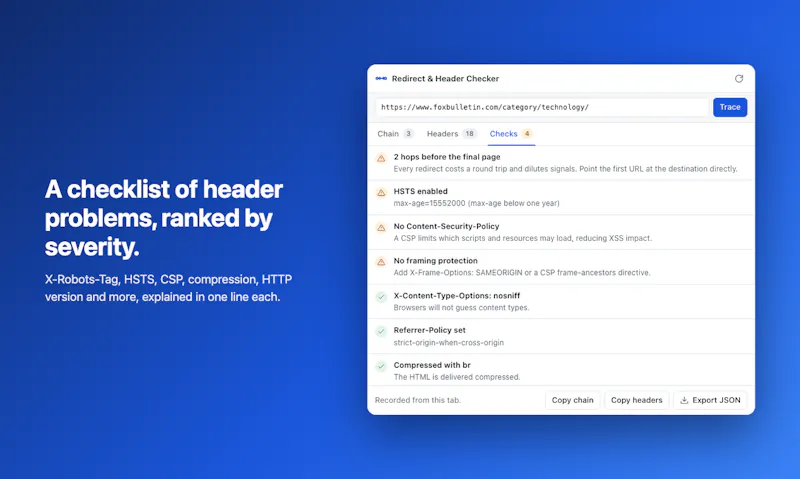This screenshot has width=800, height=479.
Task: Click the Headers count badge 18
Action: tap(469, 134)
